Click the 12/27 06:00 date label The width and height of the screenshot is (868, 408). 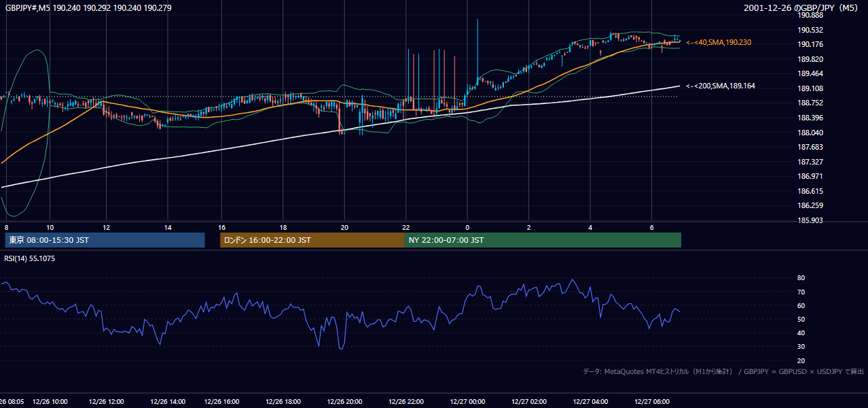click(x=652, y=402)
